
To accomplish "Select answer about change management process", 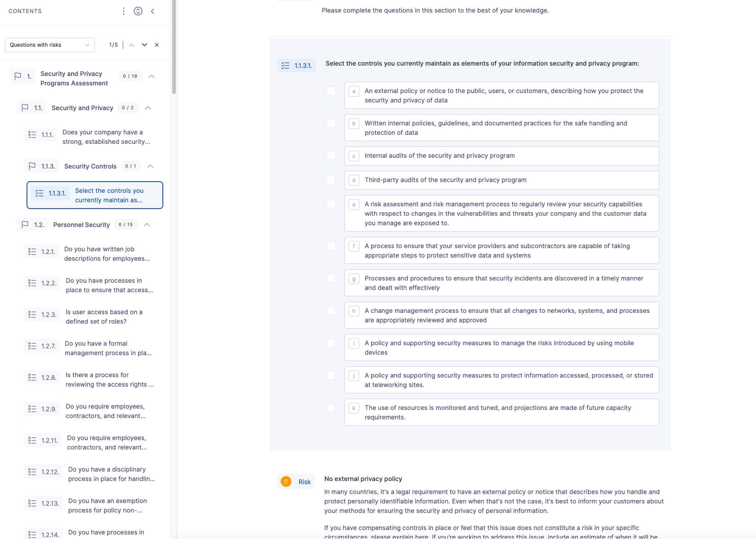I will tap(501, 315).
